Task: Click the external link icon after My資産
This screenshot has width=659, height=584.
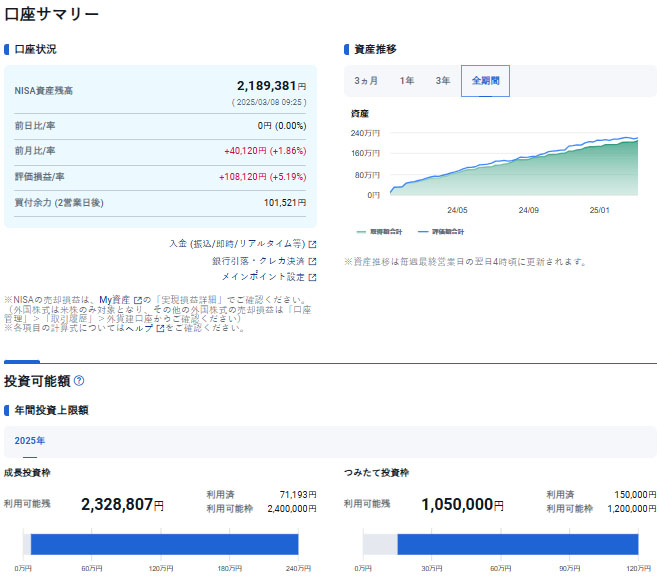Action: coord(138,299)
